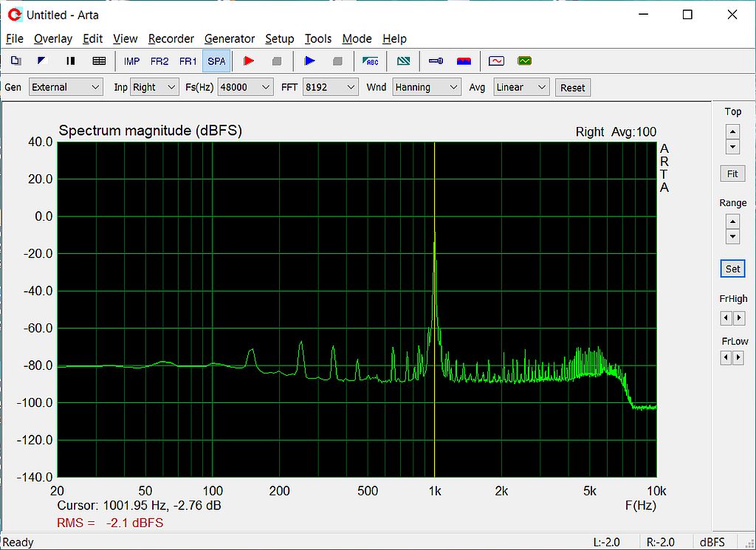
Task: Start recording with the red play arrow
Action: pos(249,61)
